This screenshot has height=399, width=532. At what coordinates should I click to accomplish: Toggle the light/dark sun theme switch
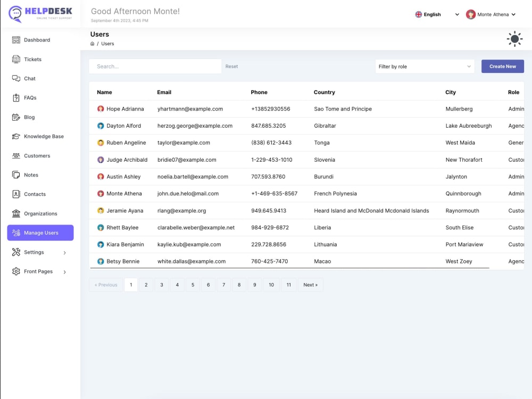click(x=514, y=39)
